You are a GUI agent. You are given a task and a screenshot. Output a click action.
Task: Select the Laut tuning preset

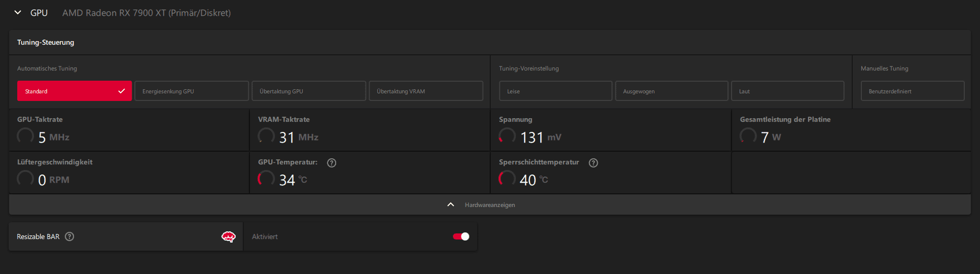[787, 91]
